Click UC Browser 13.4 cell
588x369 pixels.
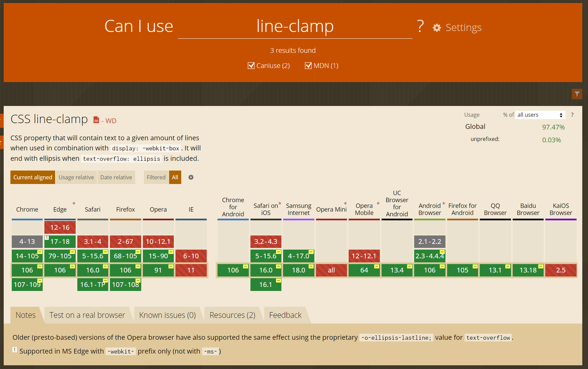[397, 270]
